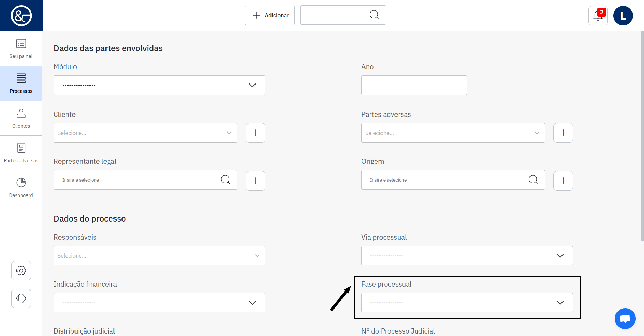Open the notifications bell
Screen dimensions: 644x336
click(x=598, y=16)
